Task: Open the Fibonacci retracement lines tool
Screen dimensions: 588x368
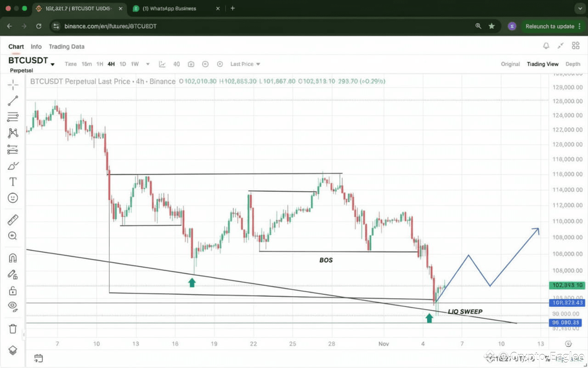Action: 13,117
